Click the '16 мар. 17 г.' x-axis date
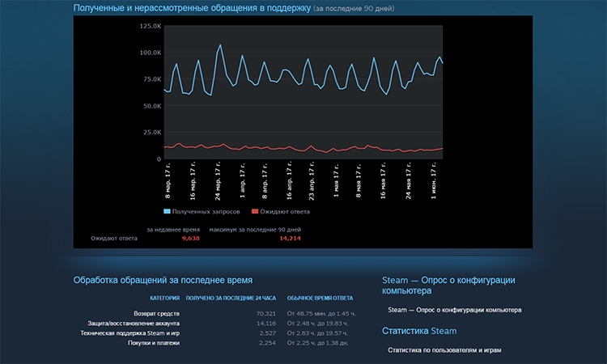607x364 pixels. click(193, 180)
